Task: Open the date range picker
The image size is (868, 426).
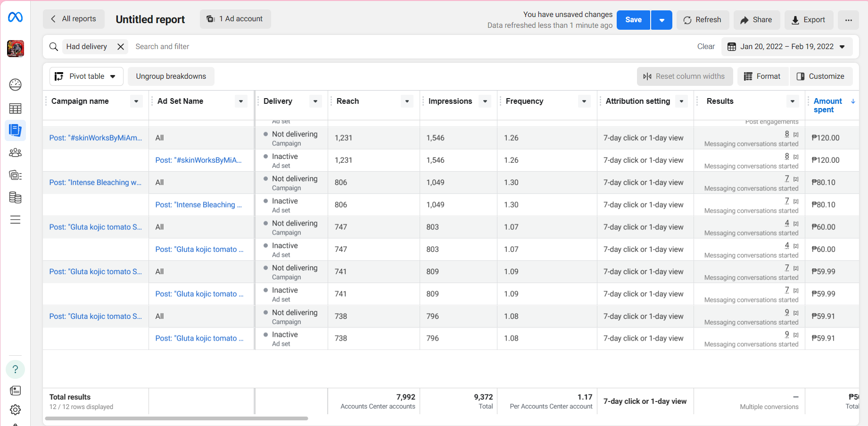Action: pyautogui.click(x=786, y=47)
